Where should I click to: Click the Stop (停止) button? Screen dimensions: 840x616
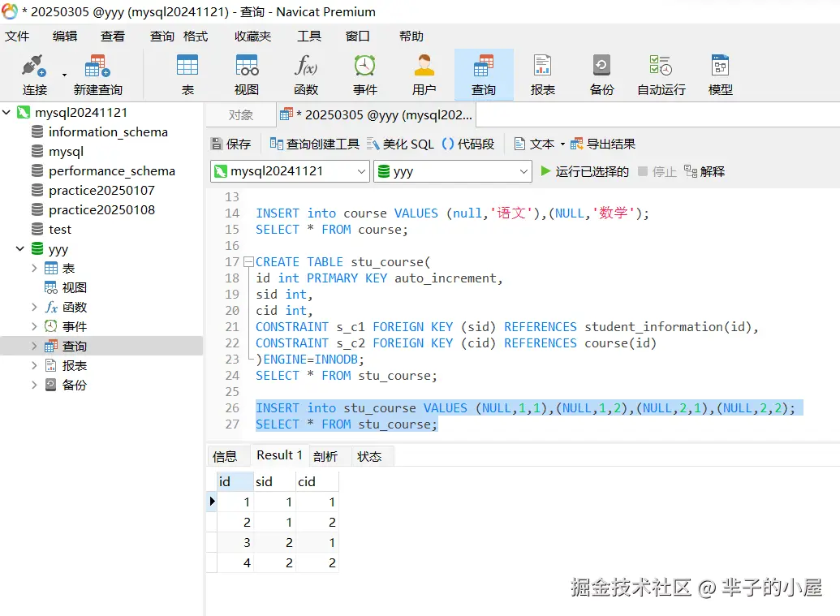click(x=657, y=171)
